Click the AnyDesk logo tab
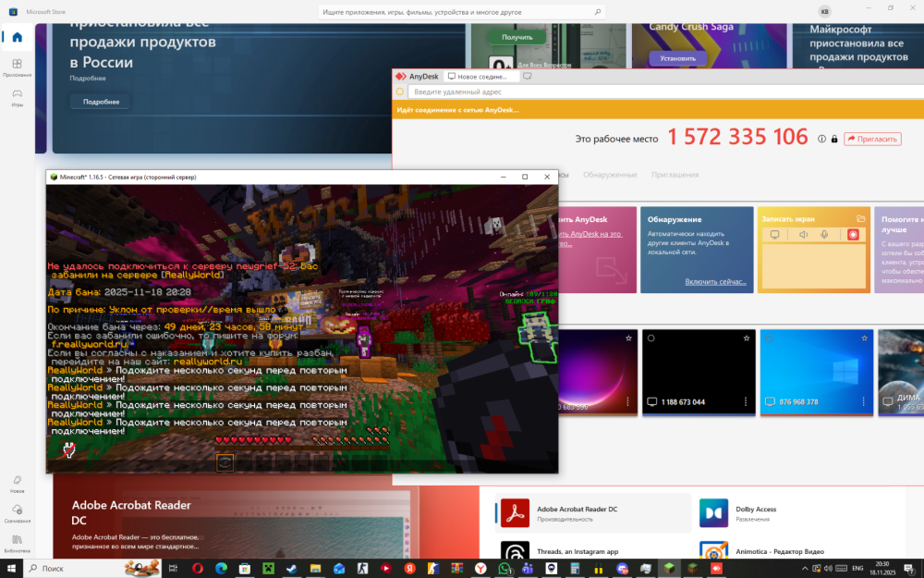This screenshot has width=924, height=578. click(418, 76)
